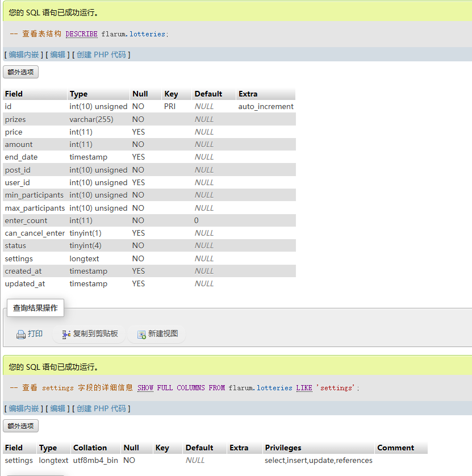Select the 'status' field cell
Image resolution: width=472 pixels, height=476 pixels.
pyautogui.click(x=35, y=245)
